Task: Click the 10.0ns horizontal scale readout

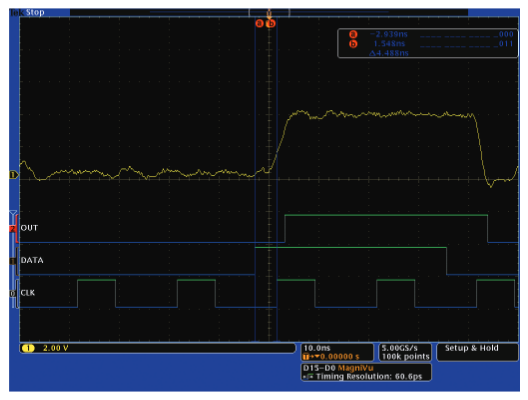Action: [317, 348]
